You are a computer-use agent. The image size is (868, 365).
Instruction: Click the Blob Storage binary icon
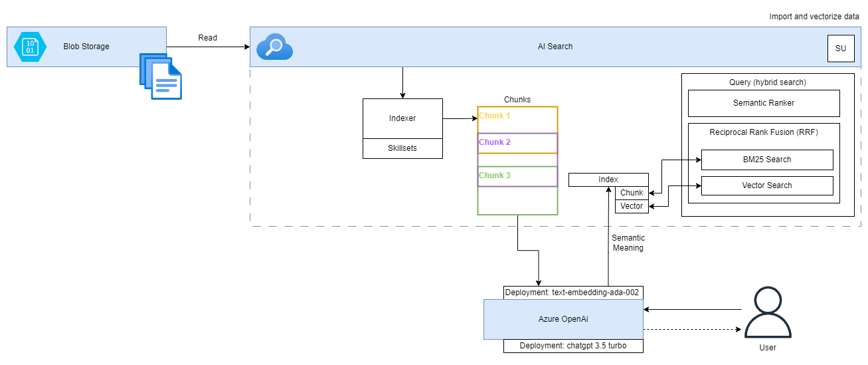(x=29, y=47)
